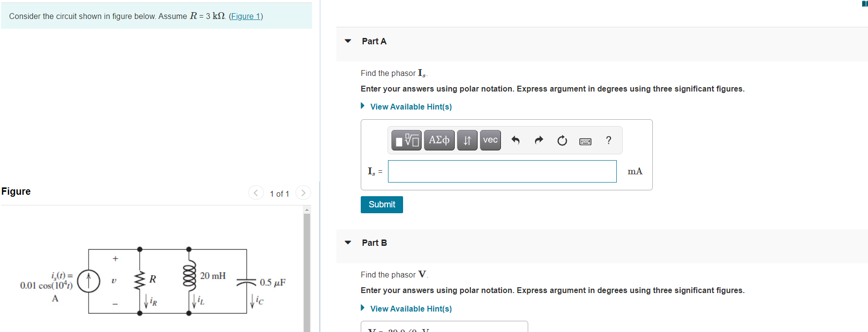This screenshot has height=332, width=868.
Task: Undo the last answer edit
Action: click(516, 140)
